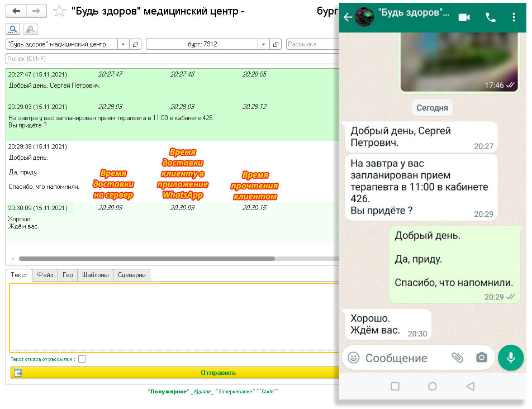The image size is (532, 409).
Task: Open the contact 7912 record icon
Action: point(276,44)
